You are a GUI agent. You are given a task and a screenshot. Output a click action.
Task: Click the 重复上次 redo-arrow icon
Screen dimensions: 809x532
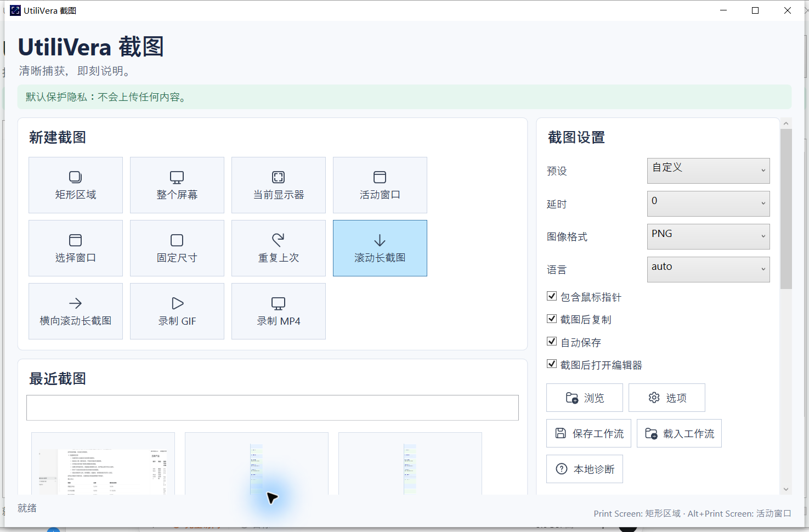click(279, 240)
